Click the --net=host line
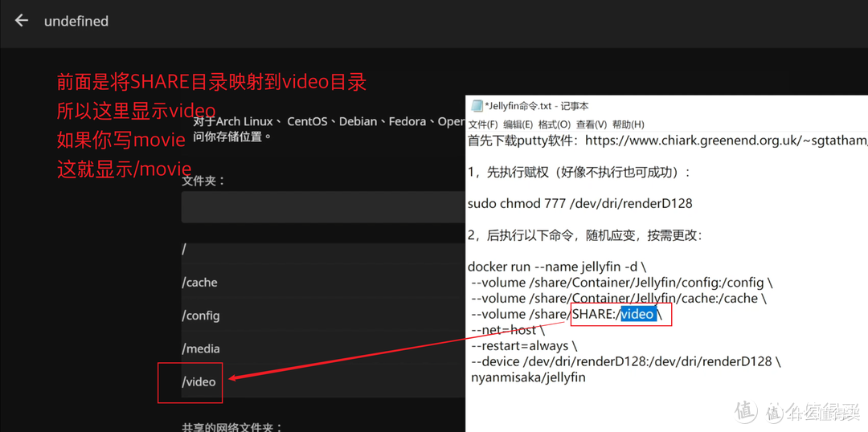868x432 pixels. click(508, 330)
